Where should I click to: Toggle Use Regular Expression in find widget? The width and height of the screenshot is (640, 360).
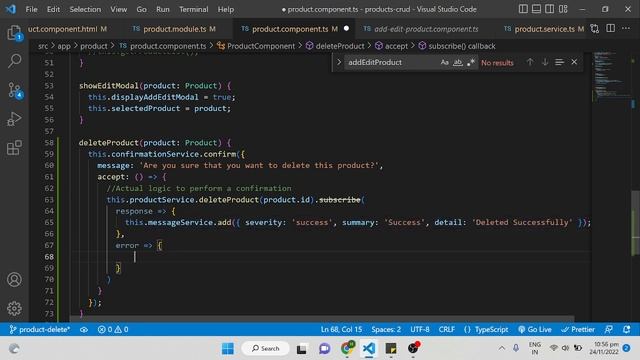pos(471,62)
